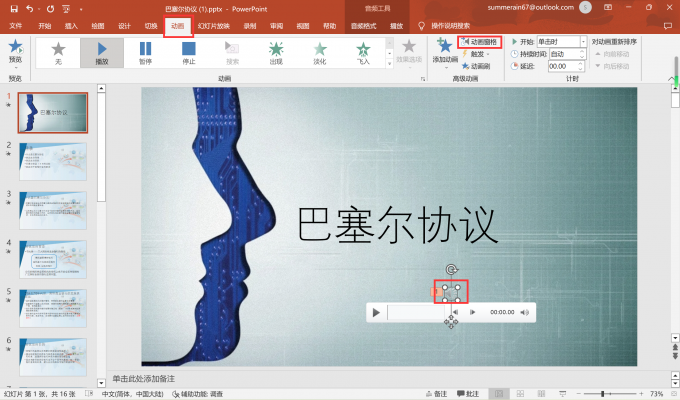Switch to the 切换 (Transitions) tab
This screenshot has width=680, height=400.
coord(150,26)
